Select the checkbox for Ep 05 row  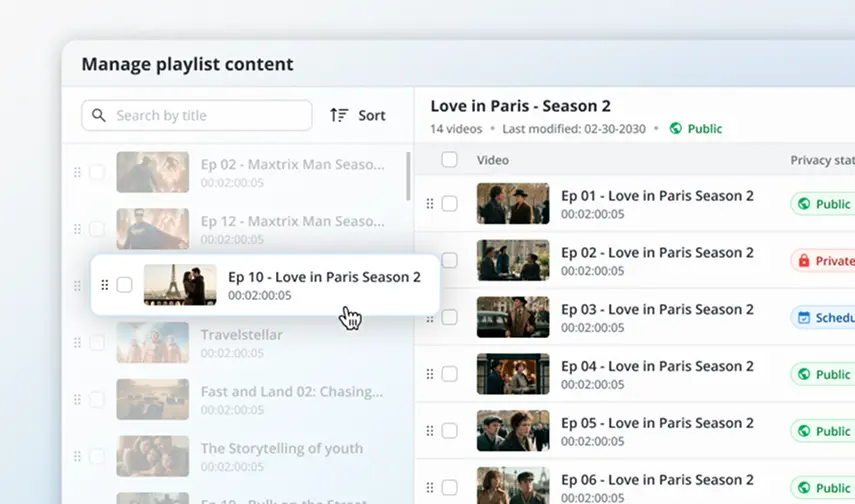point(450,431)
